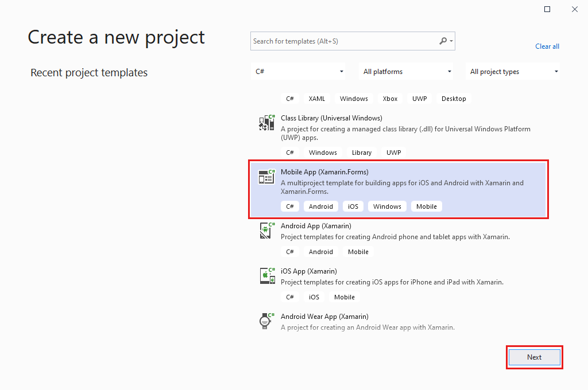Image resolution: width=588 pixels, height=390 pixels.
Task: Click the Android Wear App watch icon
Action: (267, 321)
